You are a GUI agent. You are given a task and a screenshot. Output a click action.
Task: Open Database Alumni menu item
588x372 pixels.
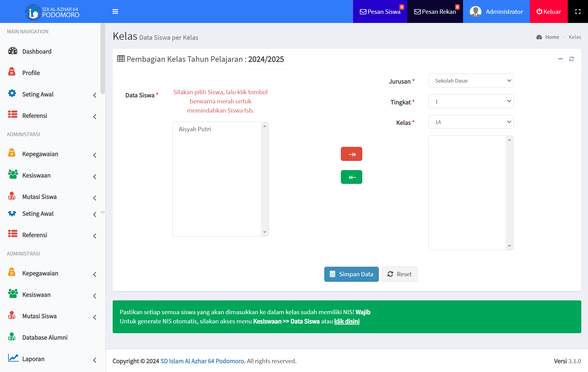point(45,337)
